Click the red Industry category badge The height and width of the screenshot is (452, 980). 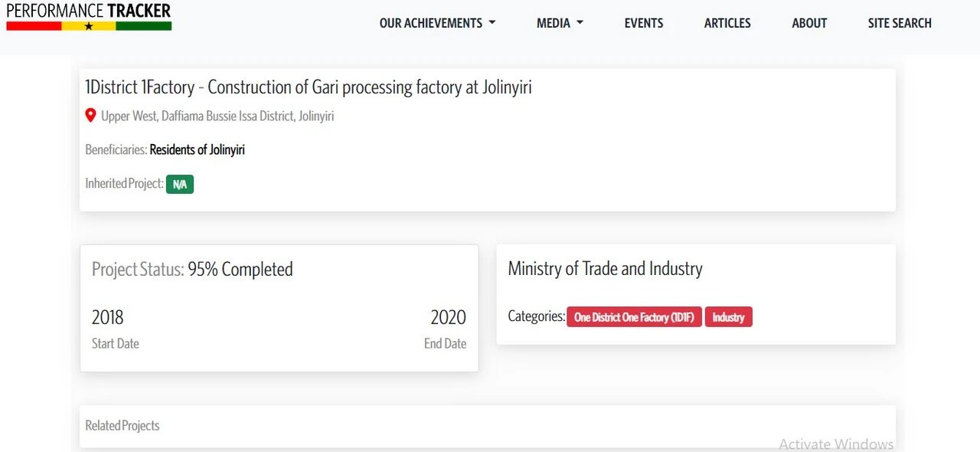728,317
